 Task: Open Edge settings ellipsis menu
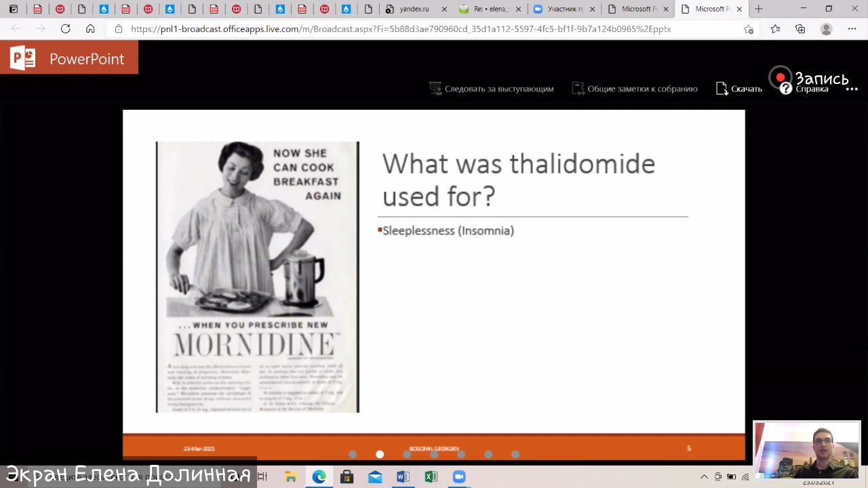coord(852,29)
